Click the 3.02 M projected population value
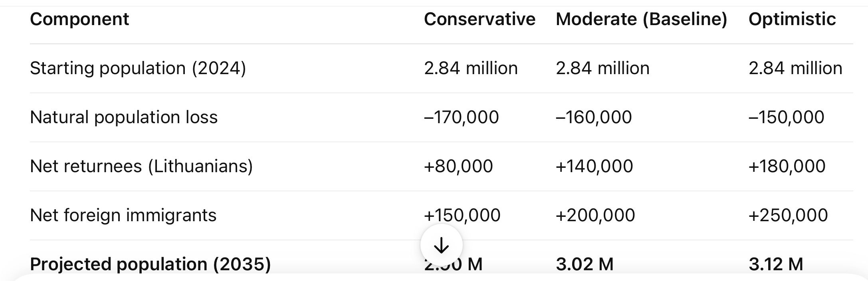This screenshot has width=868, height=281. pos(585,264)
